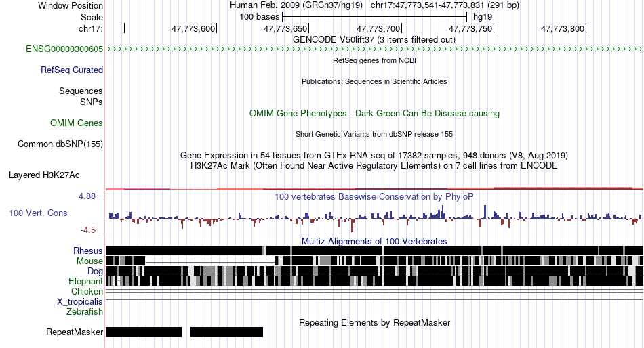Click the chr17:47,773,541-47,773,831 position text

pyautogui.click(x=428, y=5)
